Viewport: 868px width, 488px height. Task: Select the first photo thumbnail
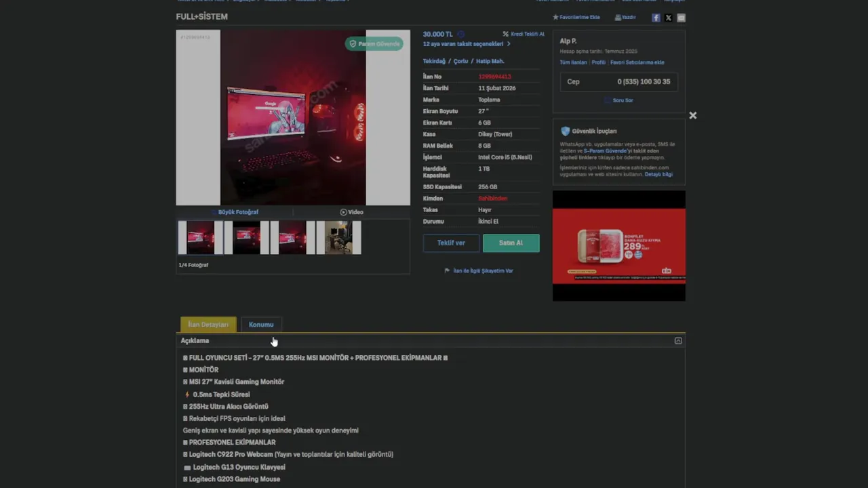point(200,238)
